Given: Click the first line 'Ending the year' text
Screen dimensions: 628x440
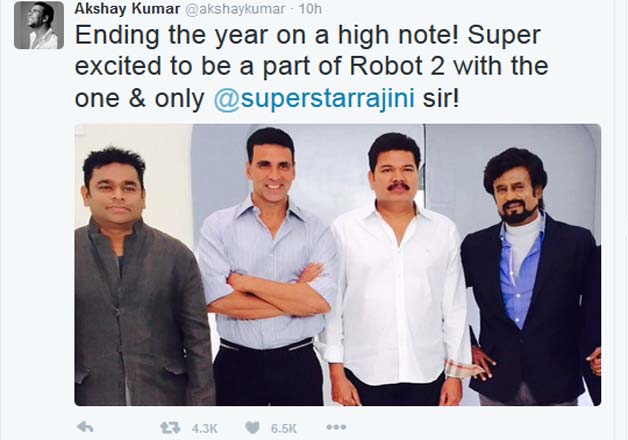Looking at the screenshot, I should click(x=308, y=35).
